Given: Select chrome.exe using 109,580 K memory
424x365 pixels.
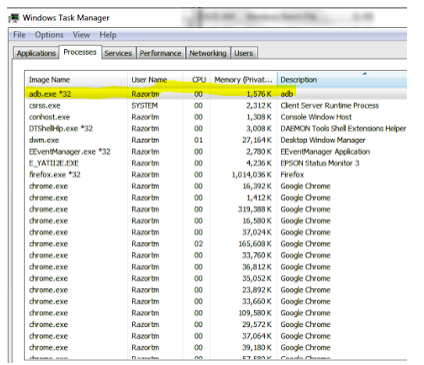Looking at the screenshot, I should coord(216,313).
